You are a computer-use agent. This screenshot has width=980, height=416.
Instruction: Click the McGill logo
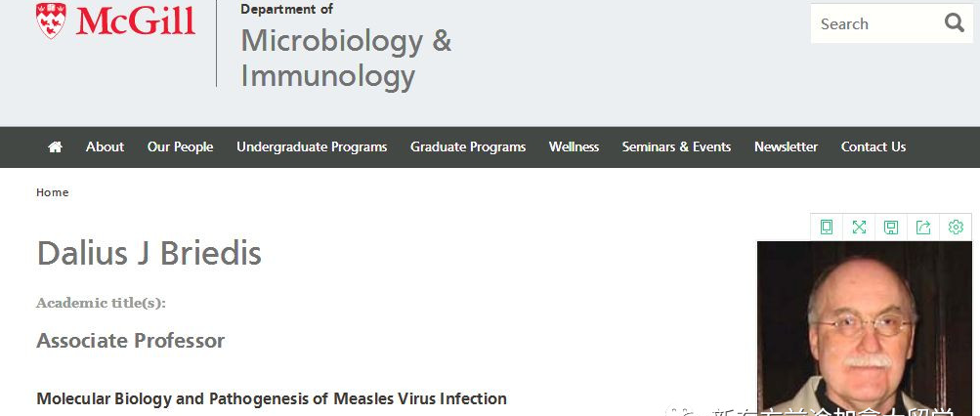pos(115,21)
